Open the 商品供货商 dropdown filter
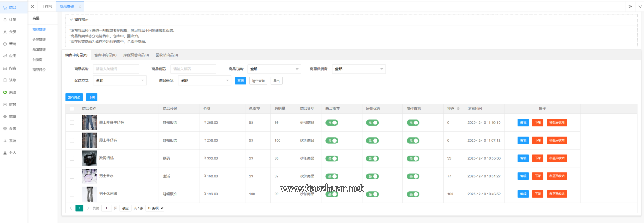This screenshot has height=223, width=644. pyautogui.click(x=358, y=69)
